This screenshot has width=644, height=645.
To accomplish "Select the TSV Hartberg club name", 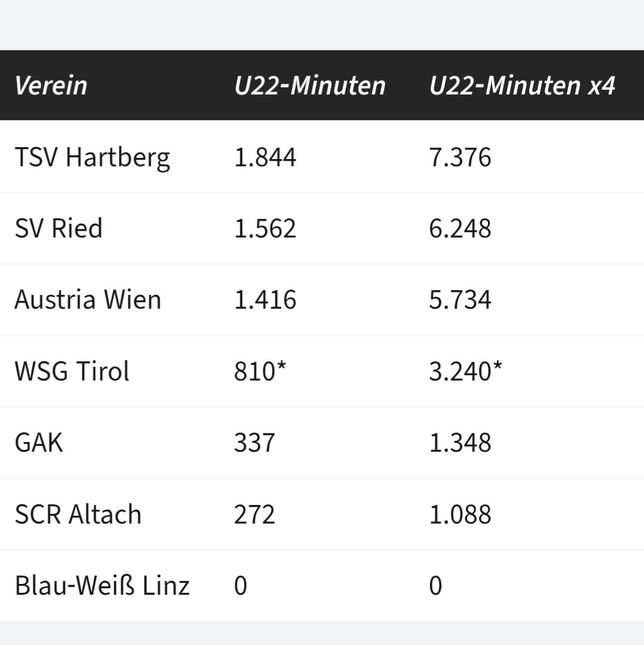I will [x=92, y=157].
